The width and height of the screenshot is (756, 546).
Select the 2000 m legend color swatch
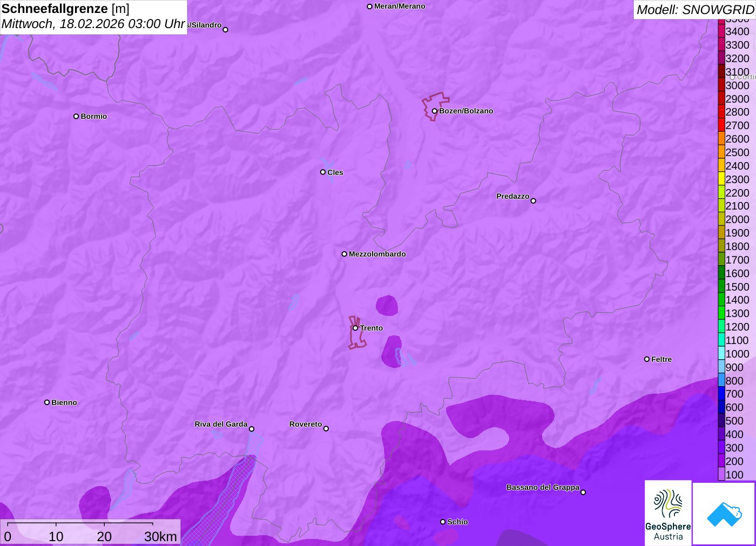pos(721,219)
